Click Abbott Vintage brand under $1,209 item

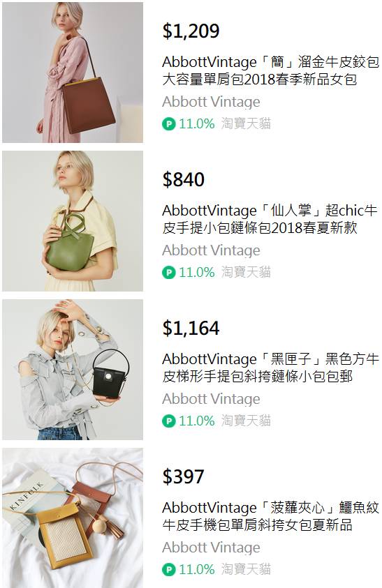[211, 102]
